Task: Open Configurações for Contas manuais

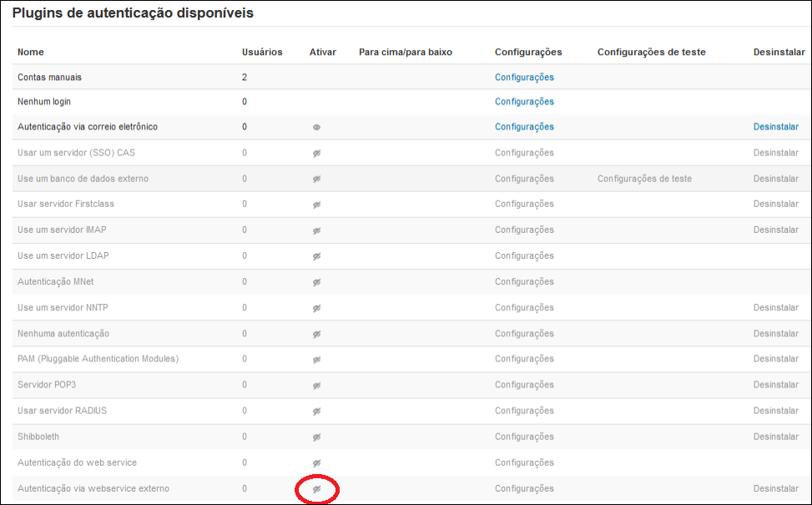Action: point(524,77)
